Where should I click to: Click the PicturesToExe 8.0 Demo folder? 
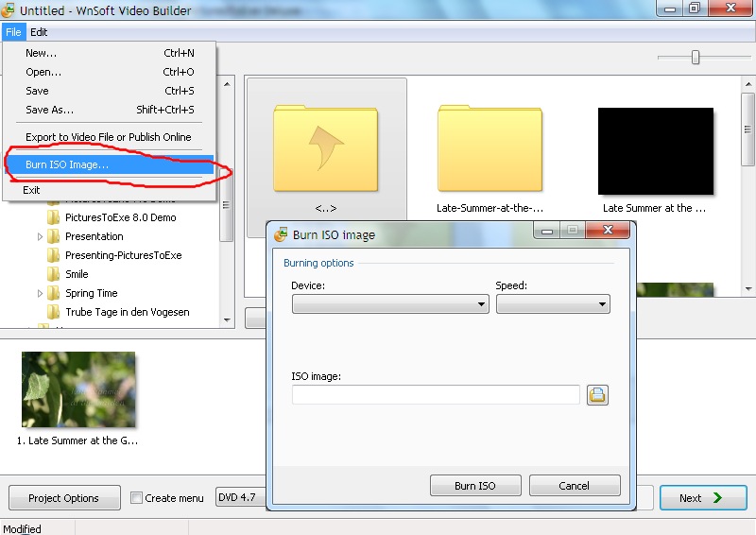point(120,217)
